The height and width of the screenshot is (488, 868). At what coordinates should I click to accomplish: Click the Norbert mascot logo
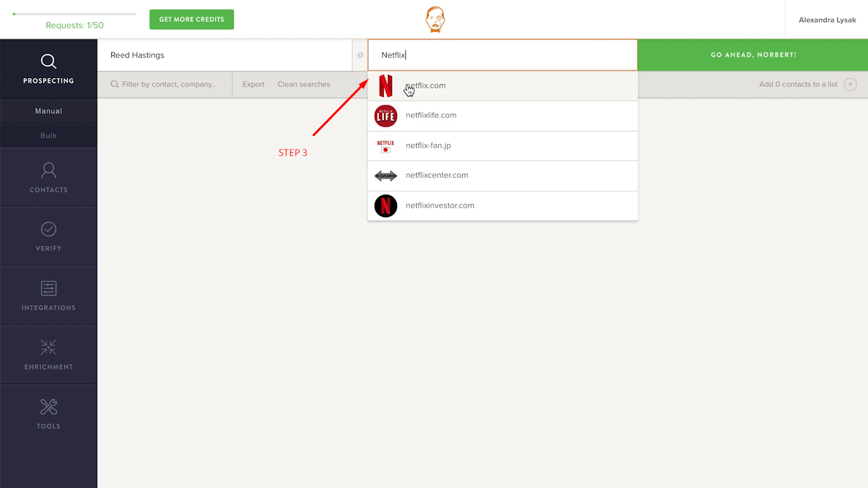pyautogui.click(x=435, y=20)
